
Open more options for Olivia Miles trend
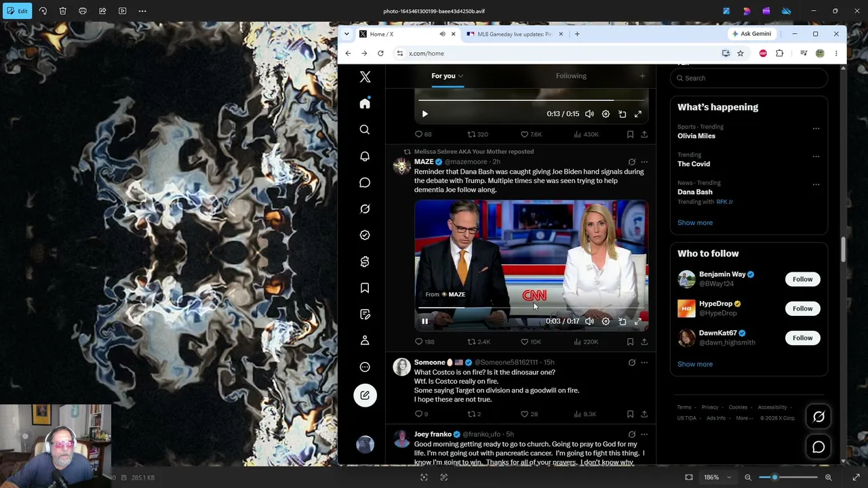[x=816, y=128]
